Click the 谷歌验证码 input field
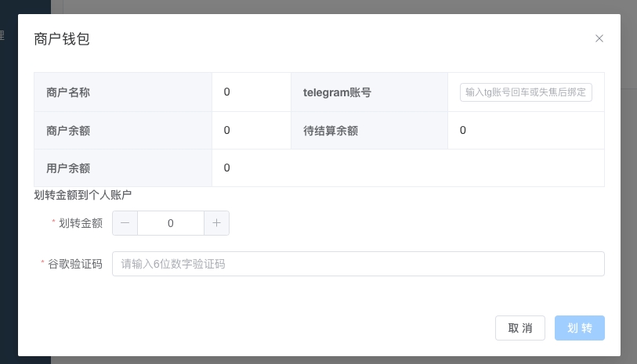This screenshot has height=364, width=637. (358, 264)
